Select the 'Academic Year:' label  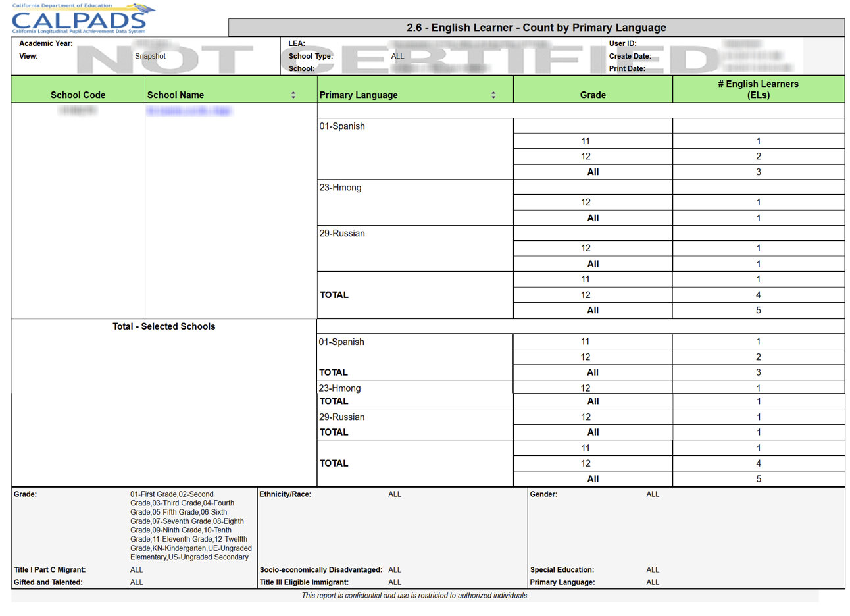[x=46, y=43]
